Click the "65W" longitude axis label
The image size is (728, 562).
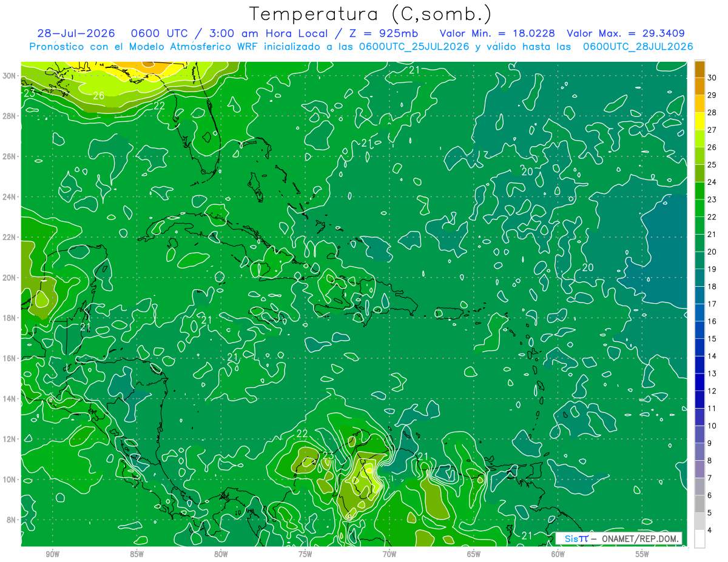click(x=474, y=554)
